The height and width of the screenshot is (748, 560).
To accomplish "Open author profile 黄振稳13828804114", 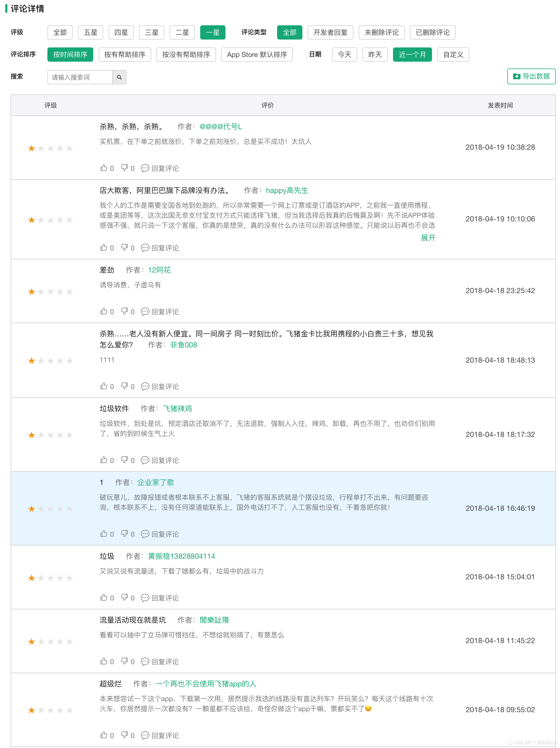I will (181, 556).
